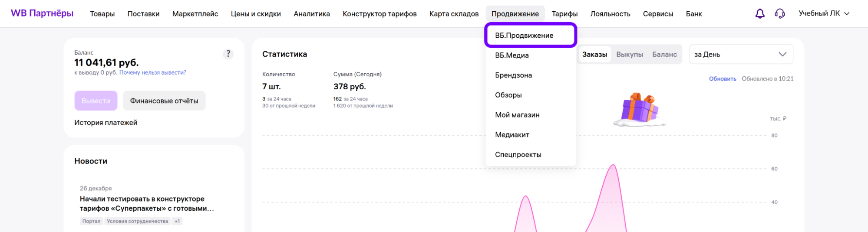Click the balance help question mark icon

click(228, 54)
